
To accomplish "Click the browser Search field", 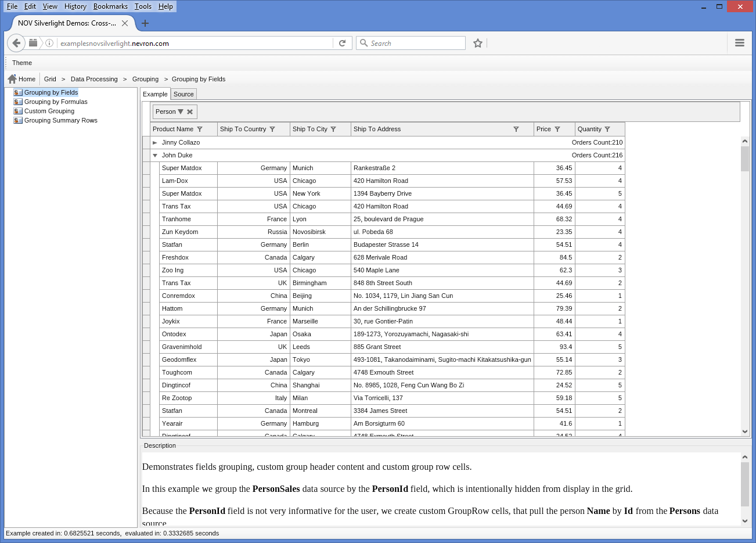I will pos(411,43).
